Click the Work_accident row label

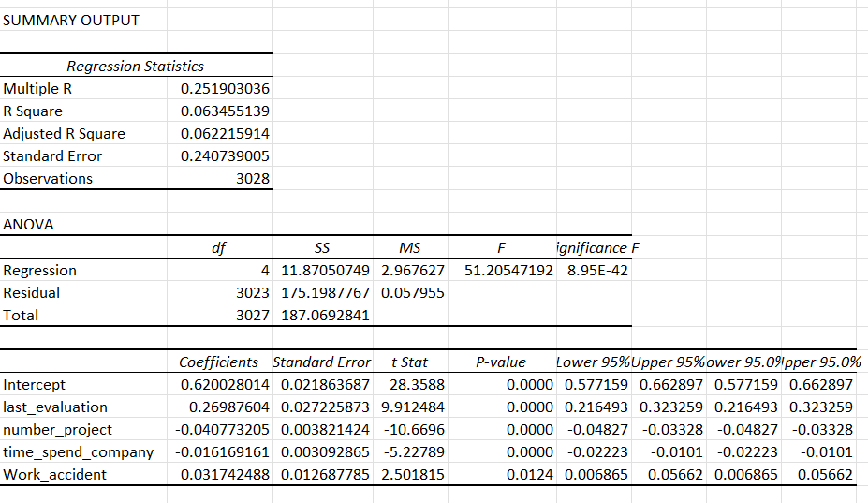[55, 475]
